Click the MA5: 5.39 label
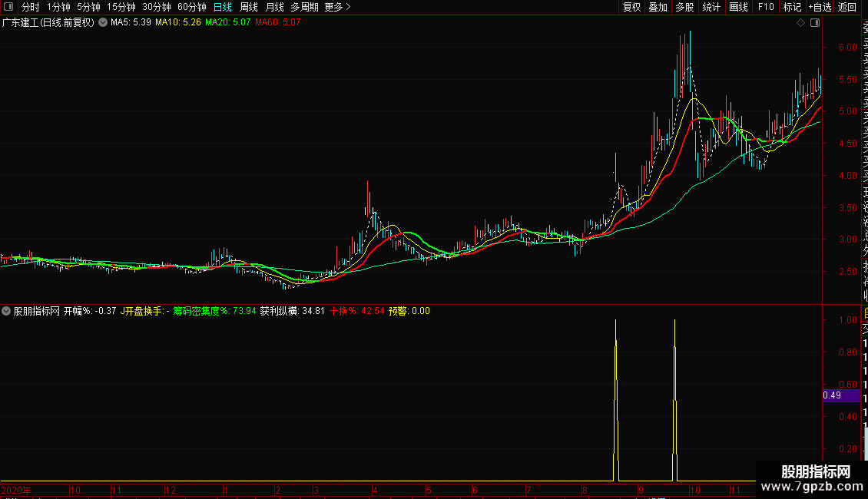This screenshot has height=499, width=868. point(131,23)
